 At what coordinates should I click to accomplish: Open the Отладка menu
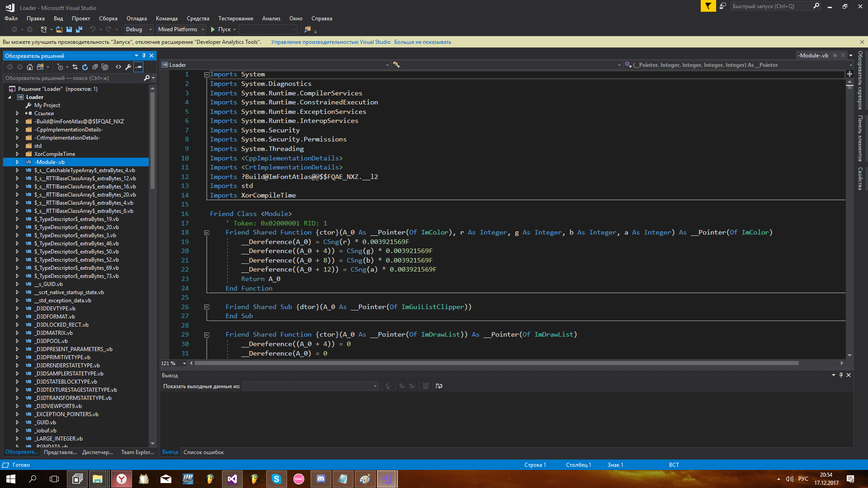click(x=137, y=19)
